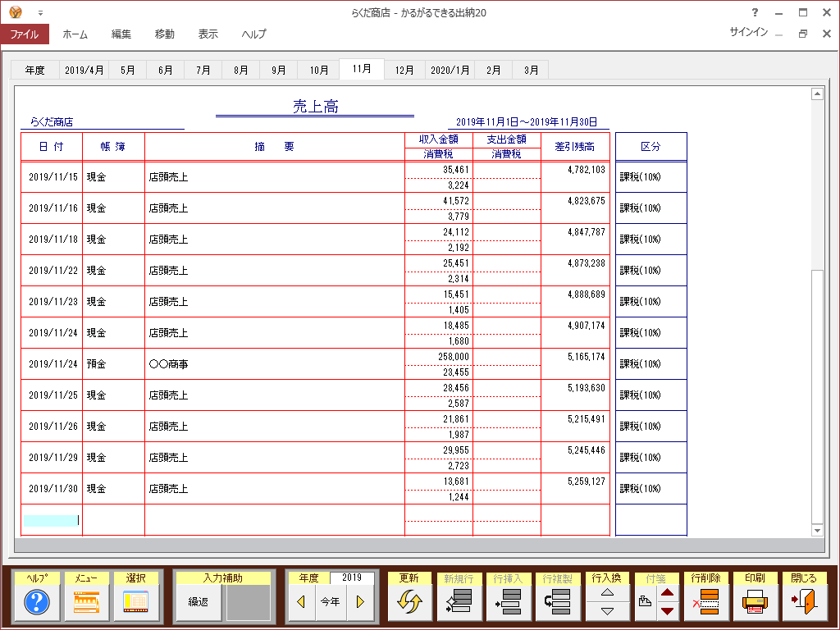Click the 印刷 printer icon
Viewport: 840px width, 630px height.
pyautogui.click(x=755, y=602)
